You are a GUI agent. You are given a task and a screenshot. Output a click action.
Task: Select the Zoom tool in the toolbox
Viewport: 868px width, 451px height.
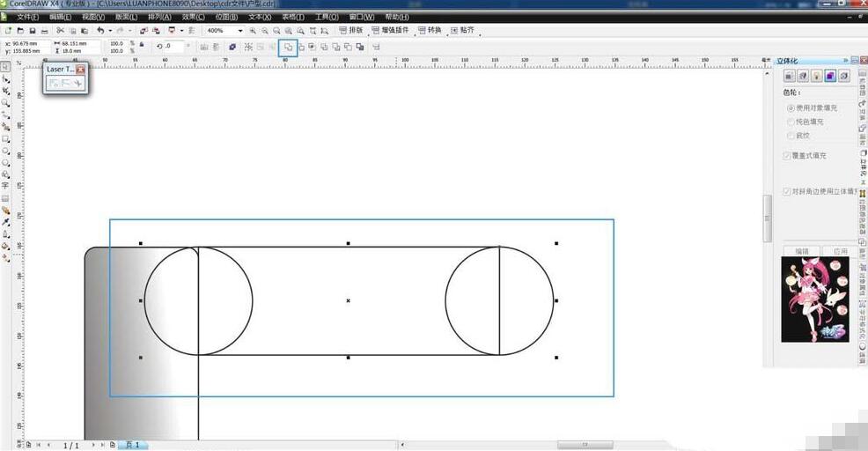pos(6,102)
